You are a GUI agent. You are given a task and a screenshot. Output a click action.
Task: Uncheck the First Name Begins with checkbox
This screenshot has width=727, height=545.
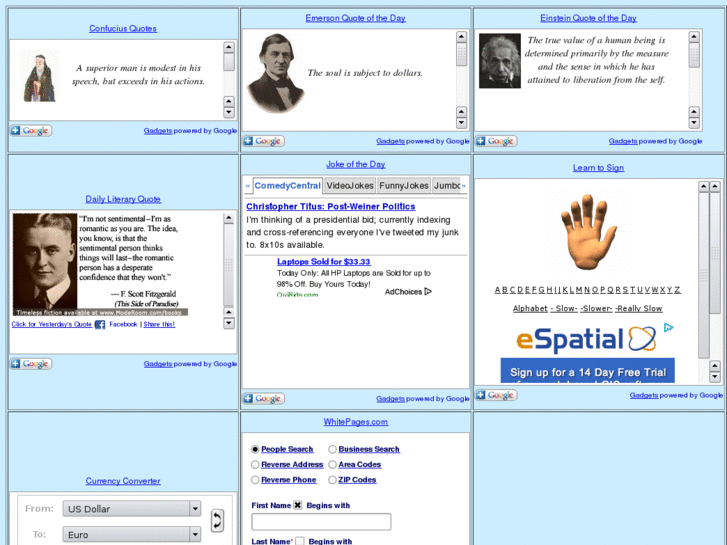tap(298, 505)
